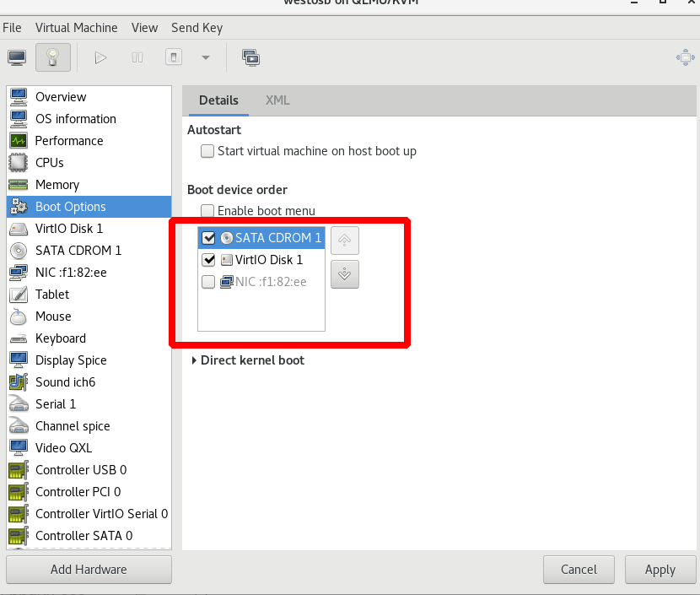Select OS information in hardware list
The image size is (700, 595).
pyautogui.click(x=89, y=119)
